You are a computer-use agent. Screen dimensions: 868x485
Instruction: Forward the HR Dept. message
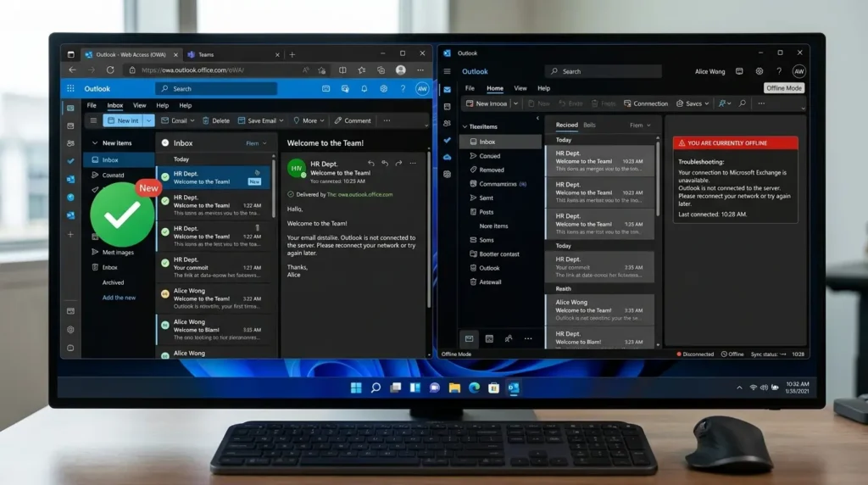(x=398, y=164)
